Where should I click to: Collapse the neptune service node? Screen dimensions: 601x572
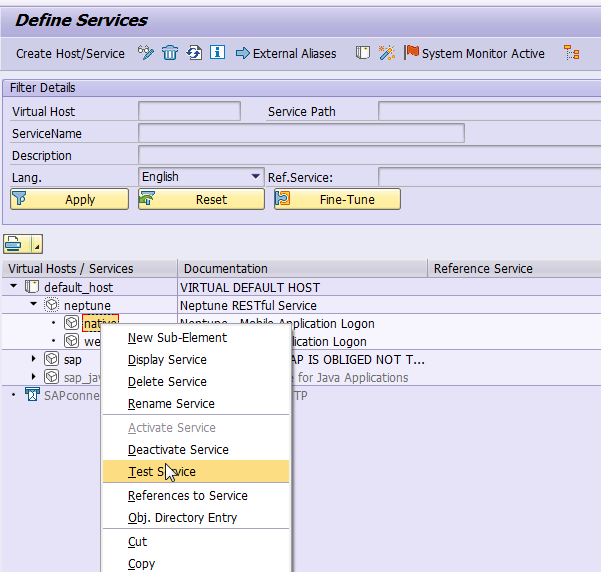pos(33,305)
